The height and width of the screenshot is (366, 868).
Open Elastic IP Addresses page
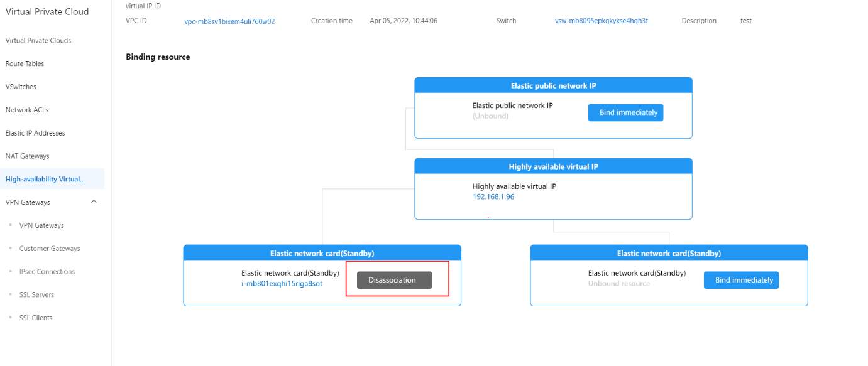[x=35, y=133]
